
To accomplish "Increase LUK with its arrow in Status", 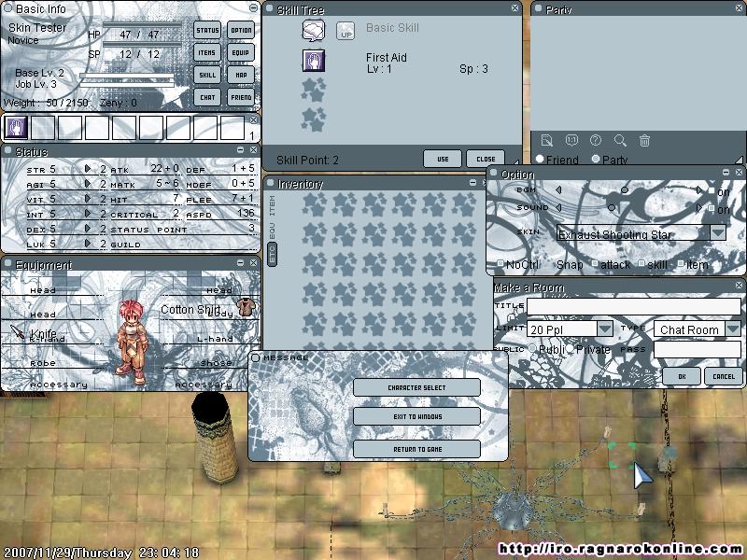I will click(x=88, y=243).
